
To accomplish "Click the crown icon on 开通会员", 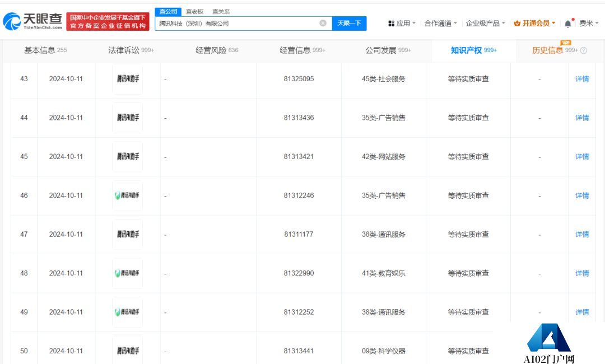I will [516, 23].
